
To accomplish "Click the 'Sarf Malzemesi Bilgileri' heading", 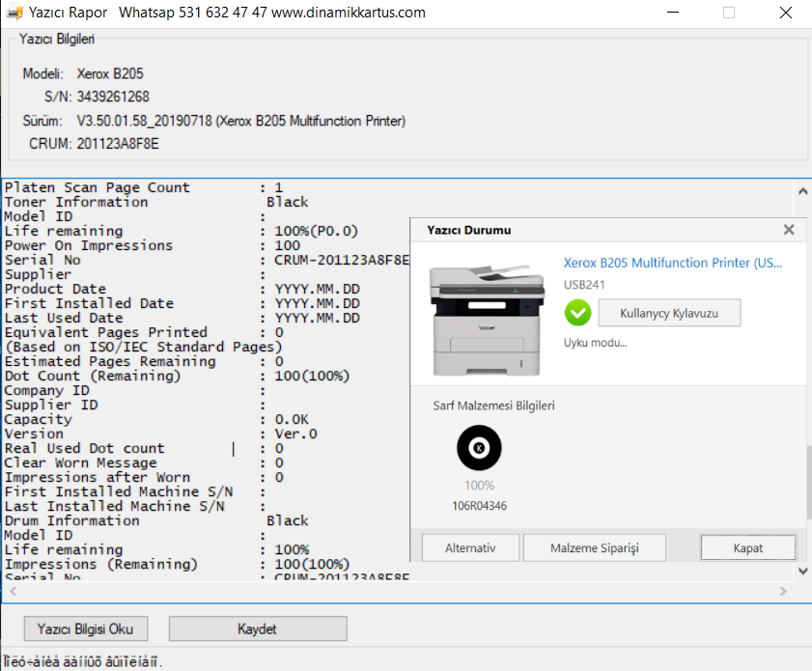I will pos(493,405).
